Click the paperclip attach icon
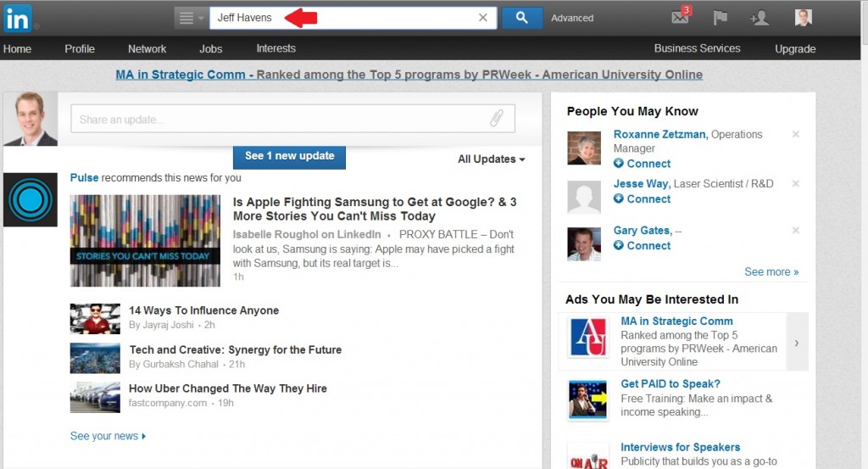 pos(497,120)
